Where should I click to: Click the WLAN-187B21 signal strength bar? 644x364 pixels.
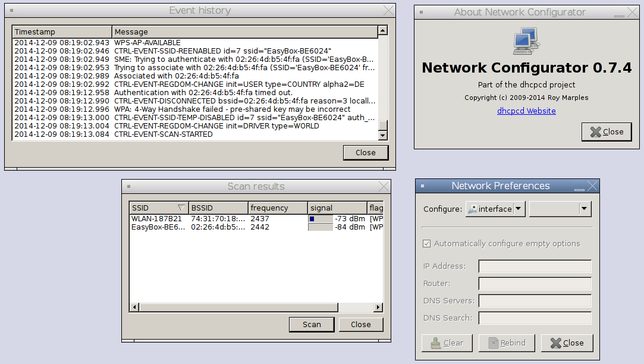pos(312,218)
